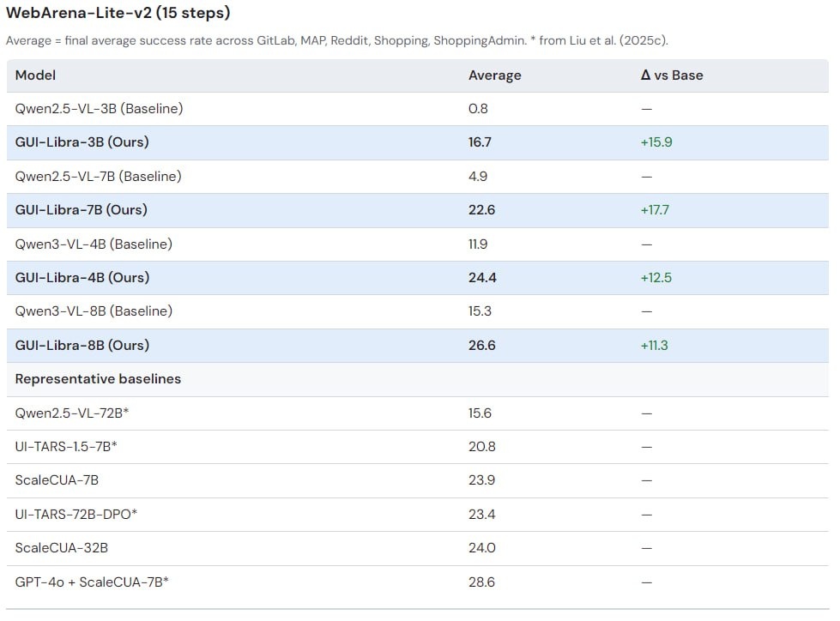Screen dimensions: 840x621
Task: Click the 'UI-TARS-1.5-7B*' cell
Action: click(x=66, y=447)
